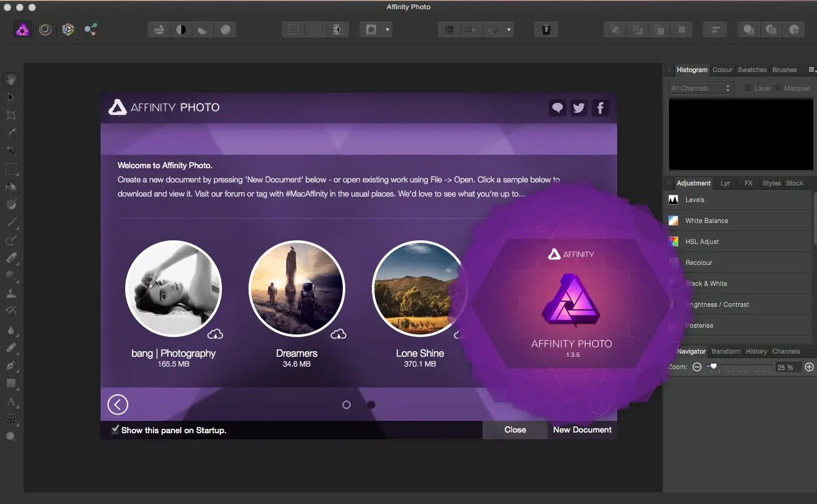
Task: Add a White Balance adjustment
Action: (x=739, y=221)
